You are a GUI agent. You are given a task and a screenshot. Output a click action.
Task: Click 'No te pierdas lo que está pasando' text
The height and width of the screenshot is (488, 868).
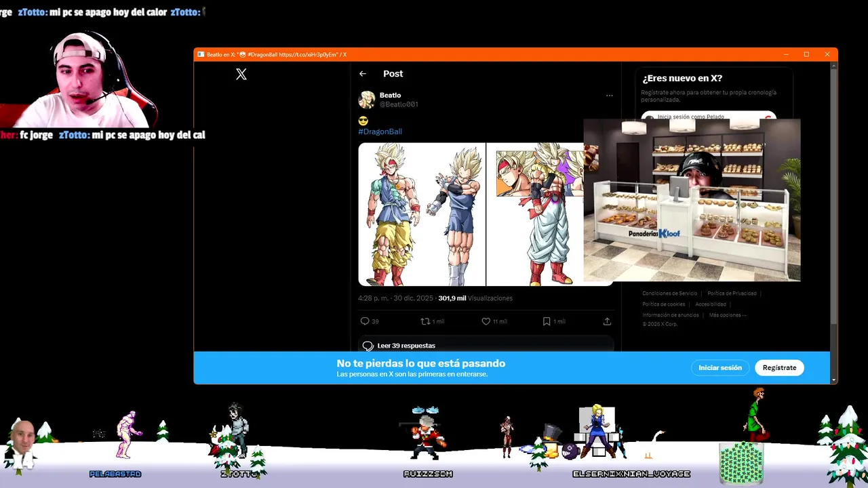[421, 363]
